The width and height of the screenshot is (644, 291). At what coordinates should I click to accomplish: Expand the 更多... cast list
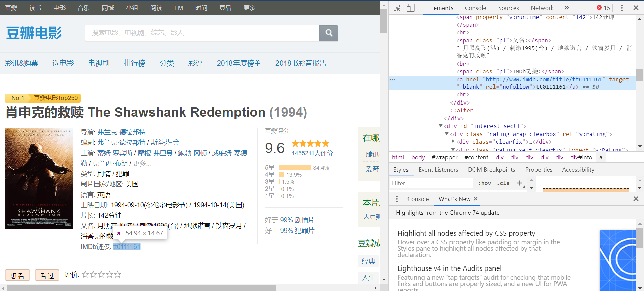pos(142,163)
